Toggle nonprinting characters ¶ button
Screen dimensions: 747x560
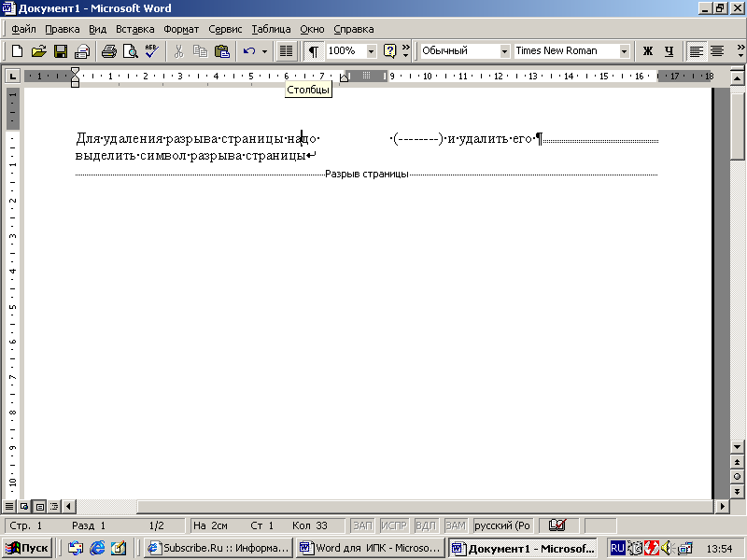coord(313,51)
